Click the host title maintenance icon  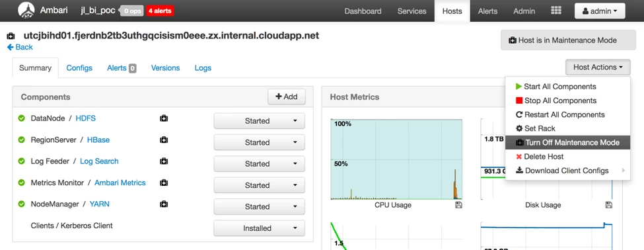pos(11,36)
